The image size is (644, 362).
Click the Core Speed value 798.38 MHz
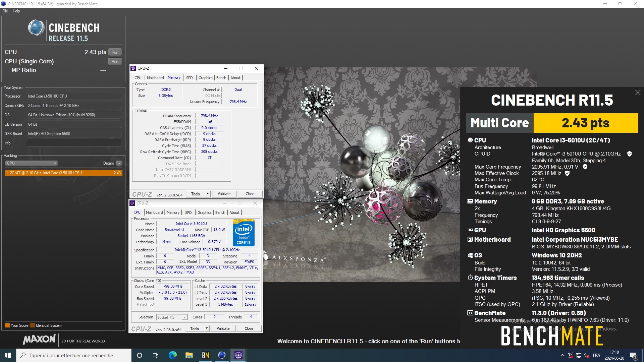point(173,287)
